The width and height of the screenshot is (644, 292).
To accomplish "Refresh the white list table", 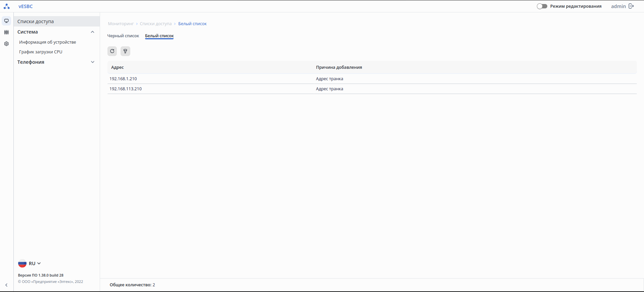I will 112,51.
